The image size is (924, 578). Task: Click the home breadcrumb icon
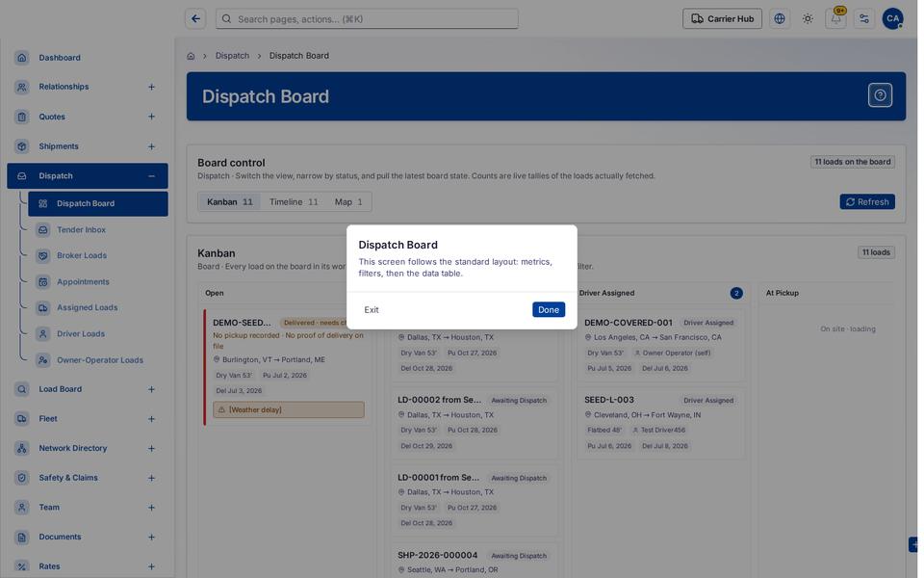[191, 56]
